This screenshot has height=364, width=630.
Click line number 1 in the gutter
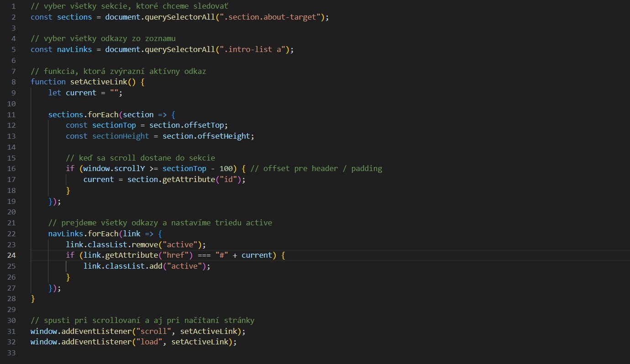(x=13, y=7)
